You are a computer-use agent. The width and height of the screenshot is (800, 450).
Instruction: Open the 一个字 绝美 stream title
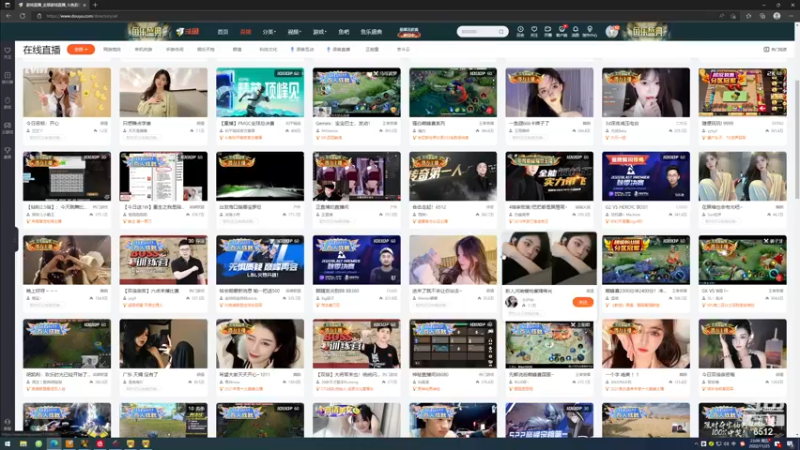[x=622, y=374]
